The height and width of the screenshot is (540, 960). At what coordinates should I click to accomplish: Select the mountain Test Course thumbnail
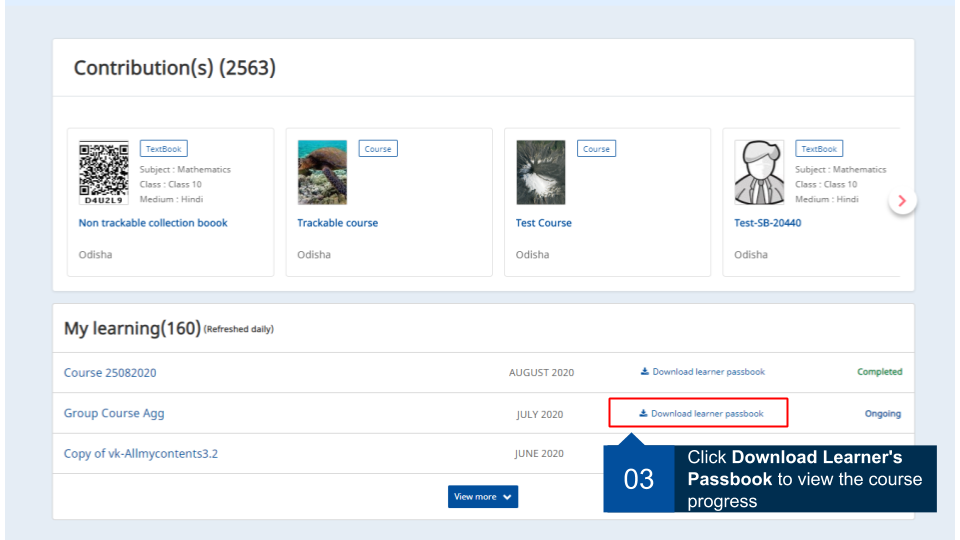click(x=541, y=173)
